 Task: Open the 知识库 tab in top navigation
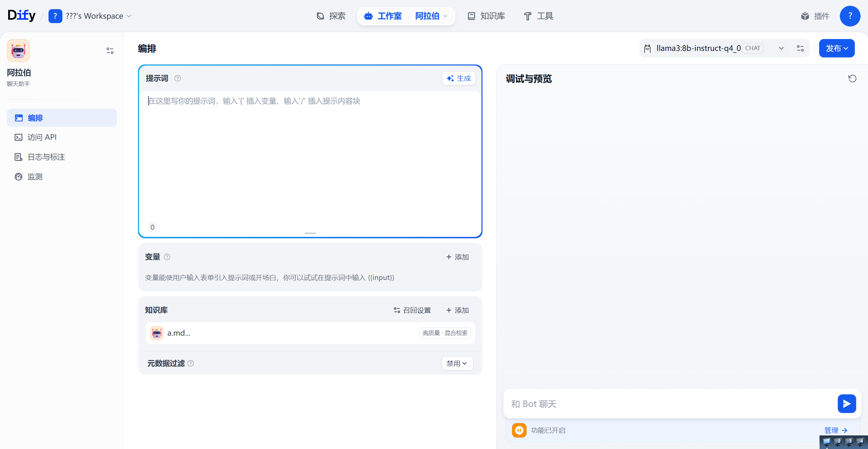[486, 16]
